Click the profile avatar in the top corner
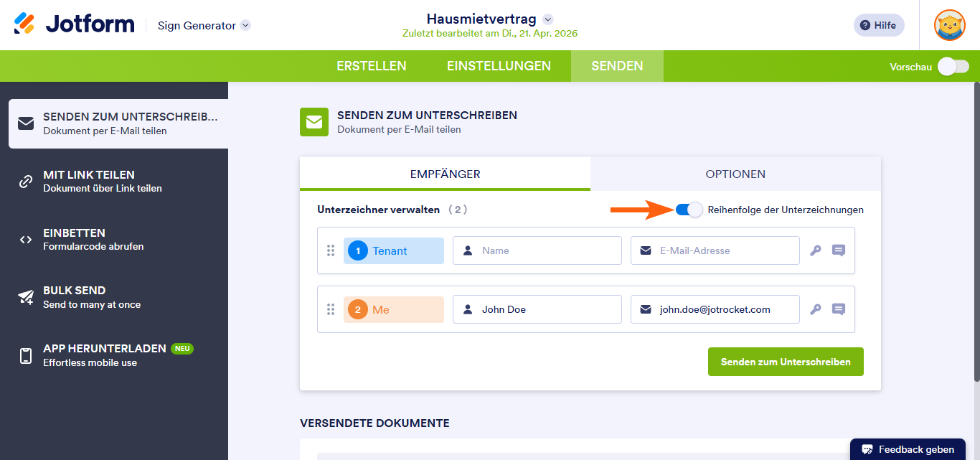The width and height of the screenshot is (980, 460). click(949, 25)
